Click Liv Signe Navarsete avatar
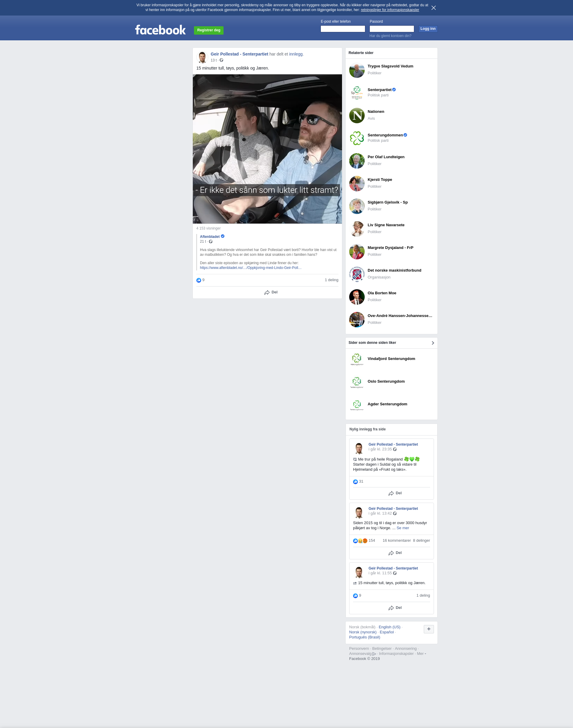Viewport: 573px width, 728px height. pyautogui.click(x=357, y=229)
